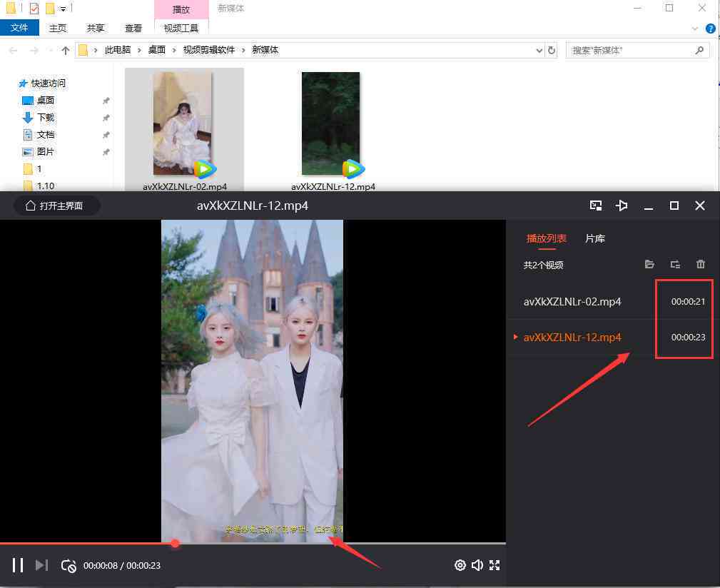Add files to the playlist

coord(649,265)
